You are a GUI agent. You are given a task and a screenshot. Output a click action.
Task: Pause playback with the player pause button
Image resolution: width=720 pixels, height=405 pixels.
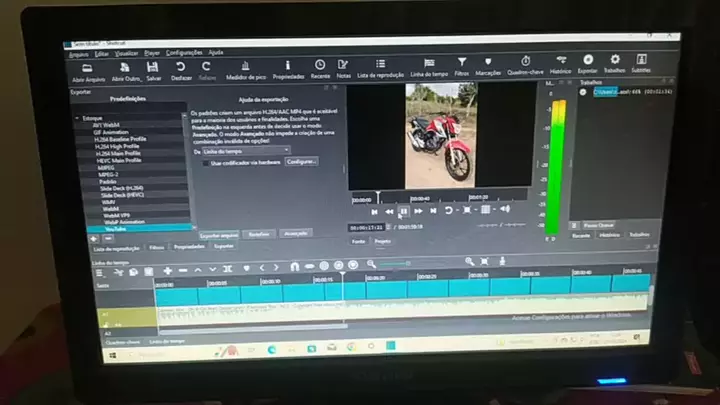[403, 211]
